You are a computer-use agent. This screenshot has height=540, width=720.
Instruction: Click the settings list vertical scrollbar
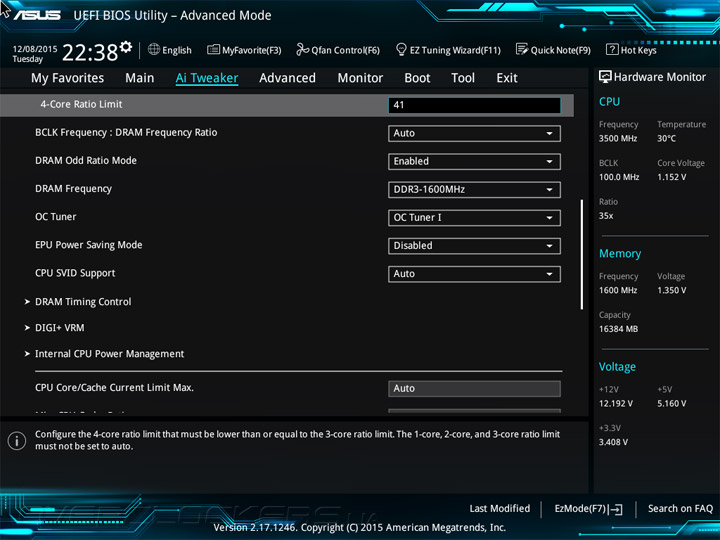[x=582, y=254]
